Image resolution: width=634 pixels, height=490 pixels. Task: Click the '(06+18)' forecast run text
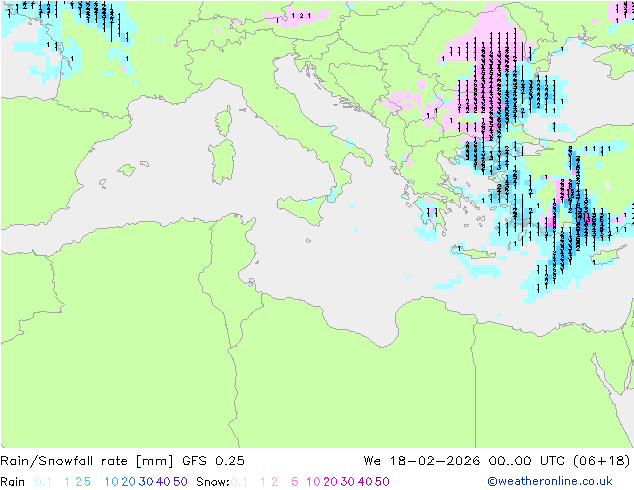[x=602, y=461]
